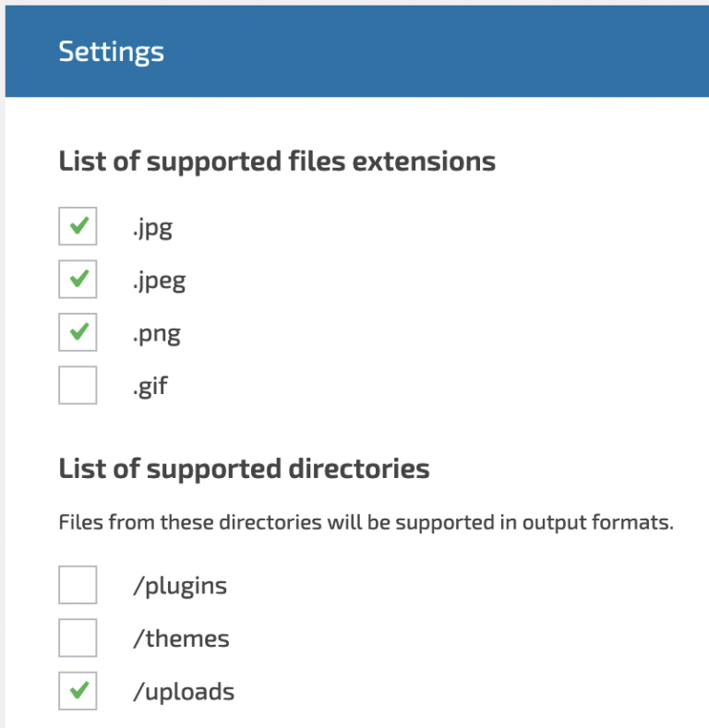Click the .jpg label text
Image resolution: width=709 pixels, height=728 pixels.
tap(152, 228)
